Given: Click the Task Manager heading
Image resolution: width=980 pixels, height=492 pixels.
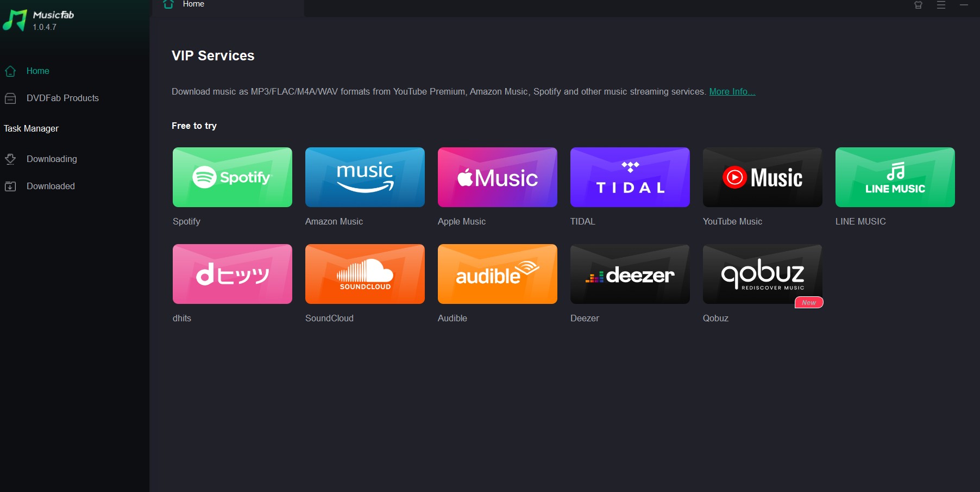Looking at the screenshot, I should point(31,129).
